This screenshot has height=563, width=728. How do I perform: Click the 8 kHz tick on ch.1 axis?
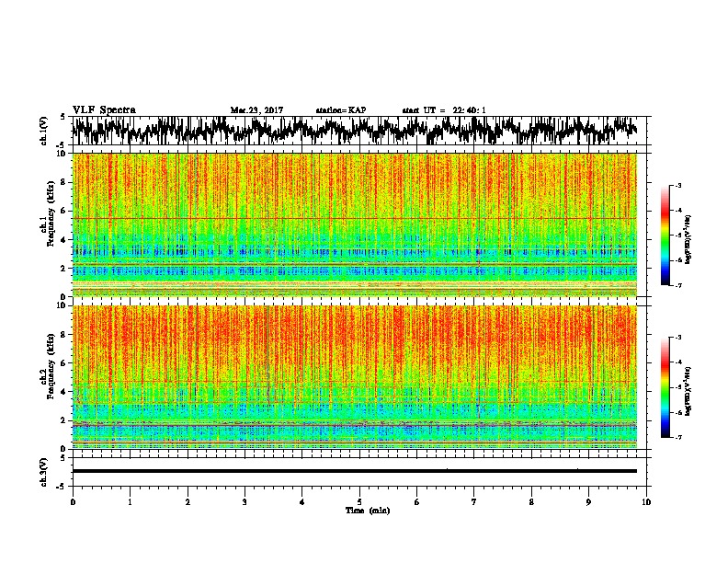(64, 182)
